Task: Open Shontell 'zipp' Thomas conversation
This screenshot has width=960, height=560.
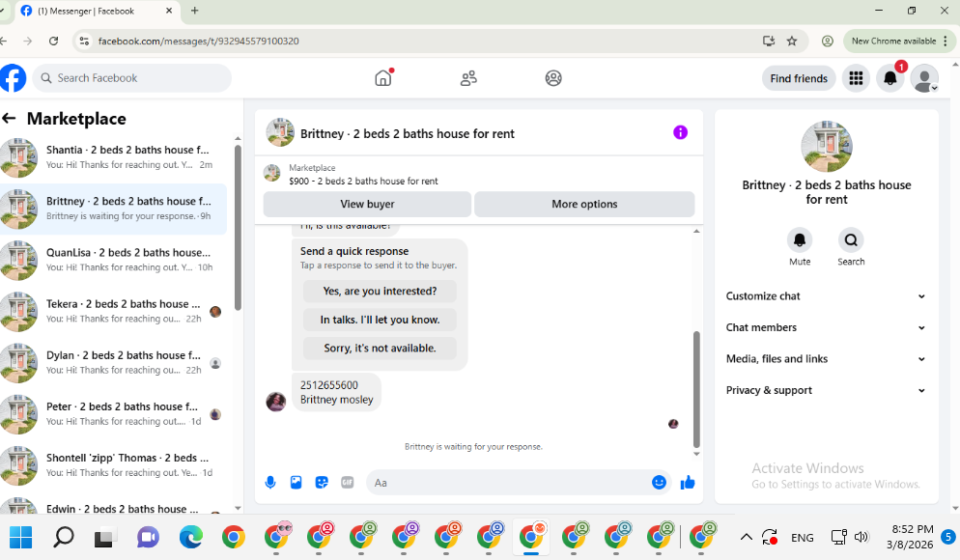Action: [x=113, y=465]
